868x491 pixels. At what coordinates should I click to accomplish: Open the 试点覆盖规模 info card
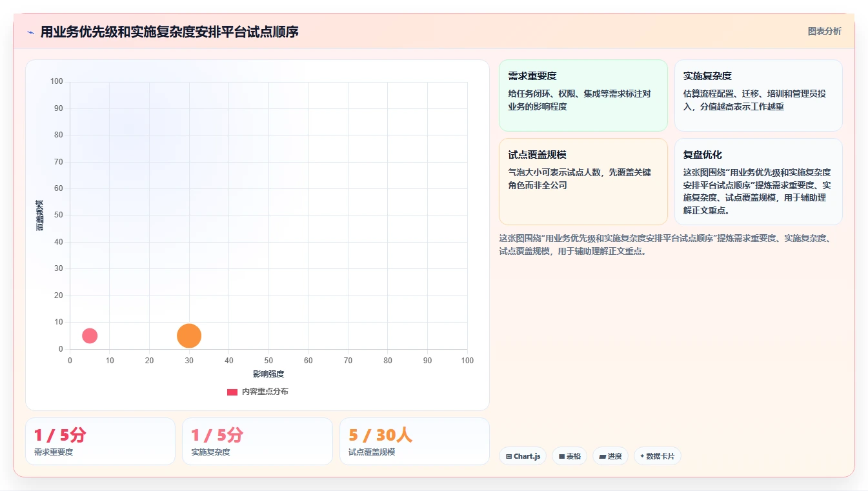583,181
